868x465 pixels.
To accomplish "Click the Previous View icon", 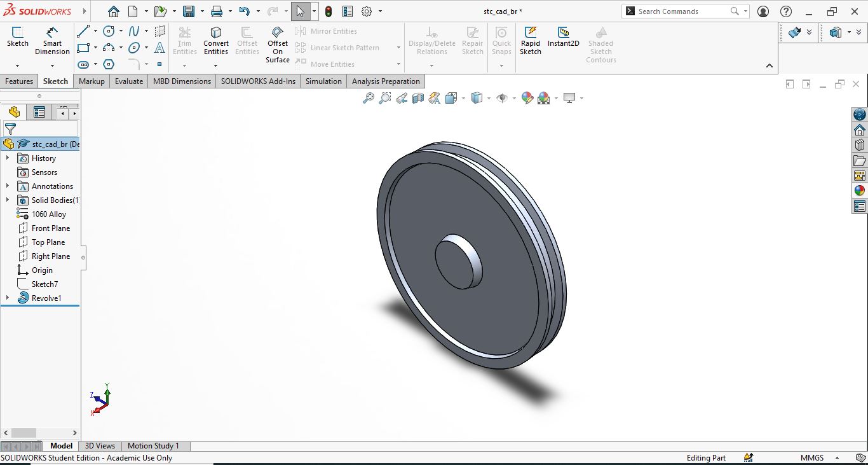I will pos(402,98).
